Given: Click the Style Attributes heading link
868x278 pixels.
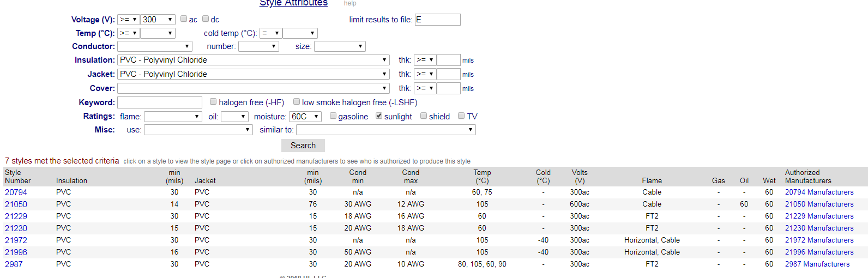Looking at the screenshot, I should click(293, 3).
